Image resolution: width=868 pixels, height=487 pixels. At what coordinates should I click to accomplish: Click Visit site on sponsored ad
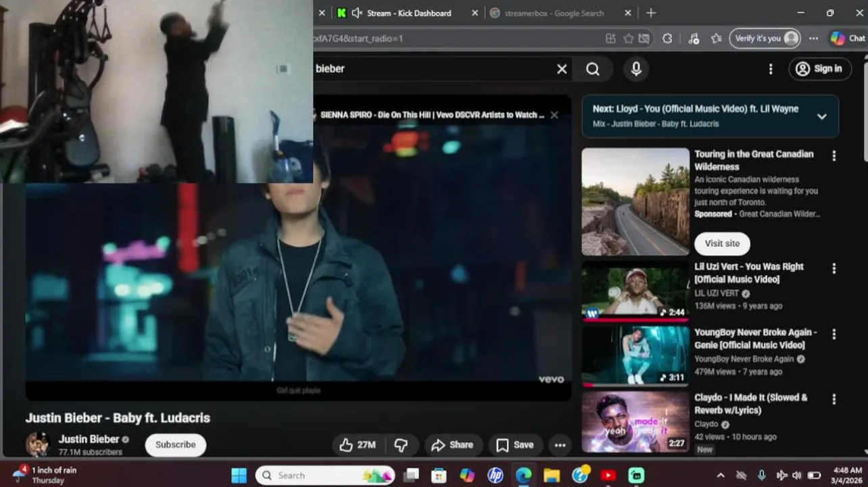coord(722,243)
